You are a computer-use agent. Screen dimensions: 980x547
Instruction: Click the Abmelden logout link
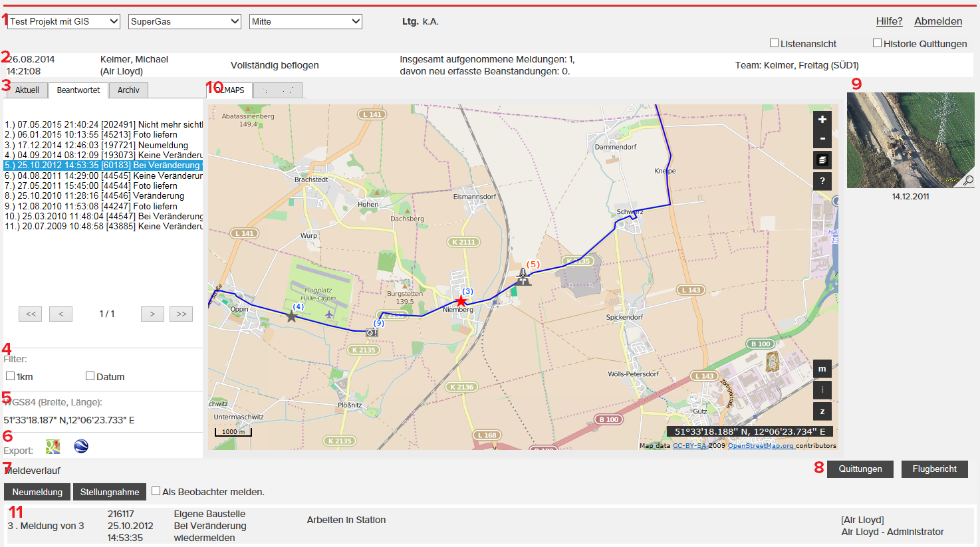[x=938, y=21]
